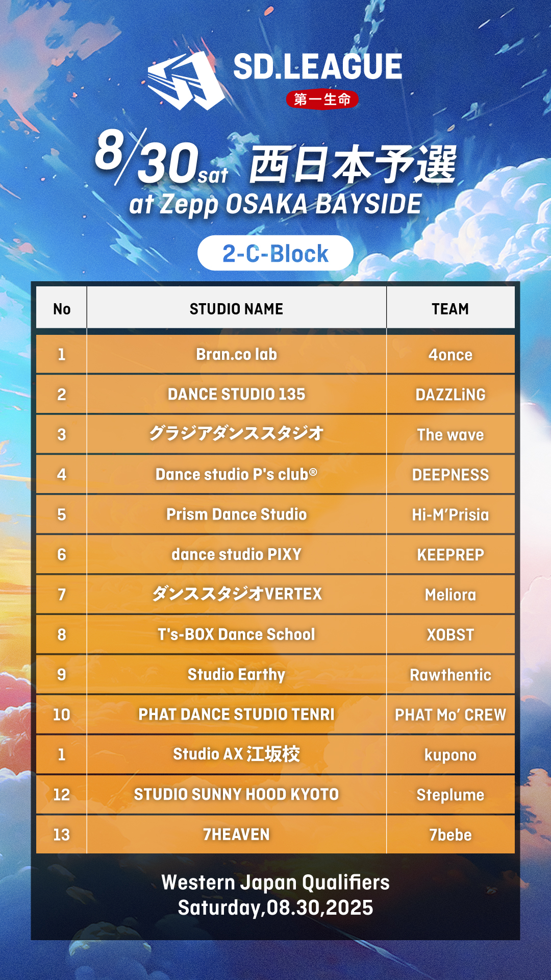The image size is (551, 980).
Task: Select the 2-C-Block pill label
Action: tap(275, 253)
